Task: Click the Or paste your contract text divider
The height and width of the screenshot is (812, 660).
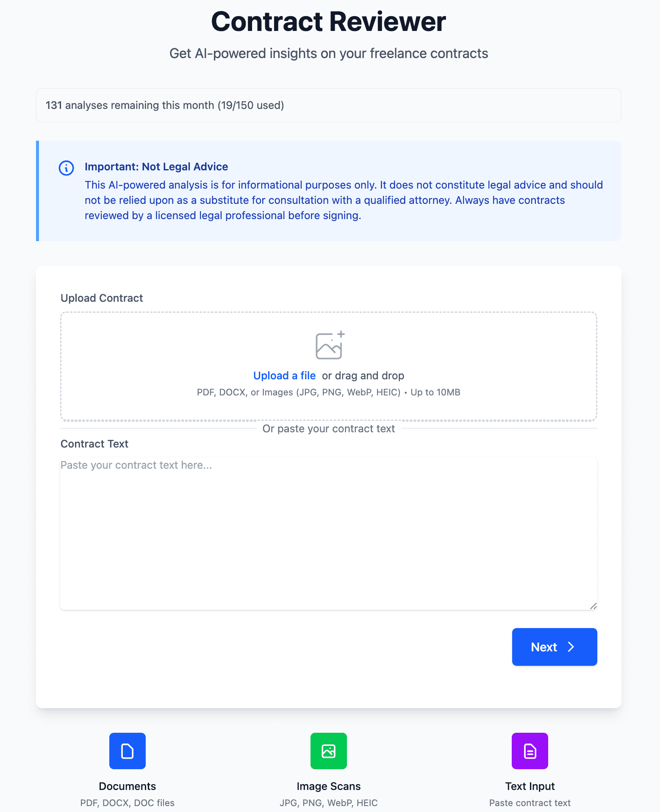Action: point(329,428)
